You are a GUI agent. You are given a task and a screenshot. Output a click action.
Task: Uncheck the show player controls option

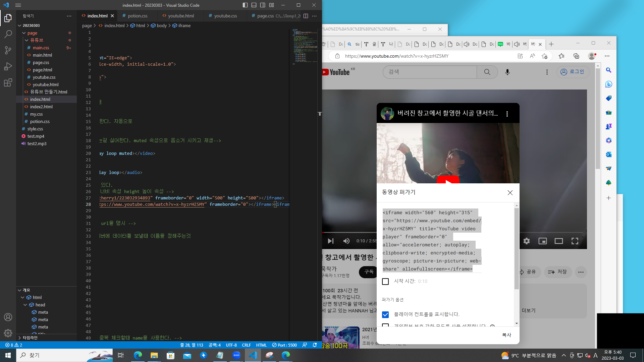385,314
